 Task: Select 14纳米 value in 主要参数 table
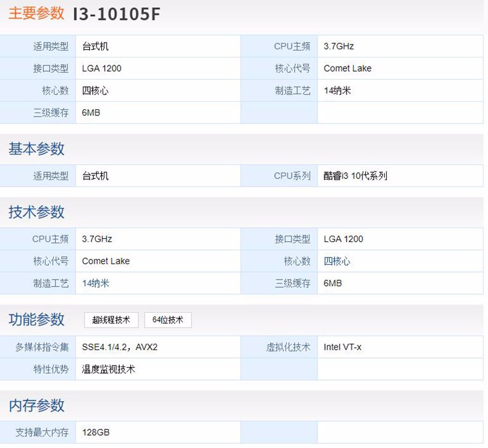337,91
